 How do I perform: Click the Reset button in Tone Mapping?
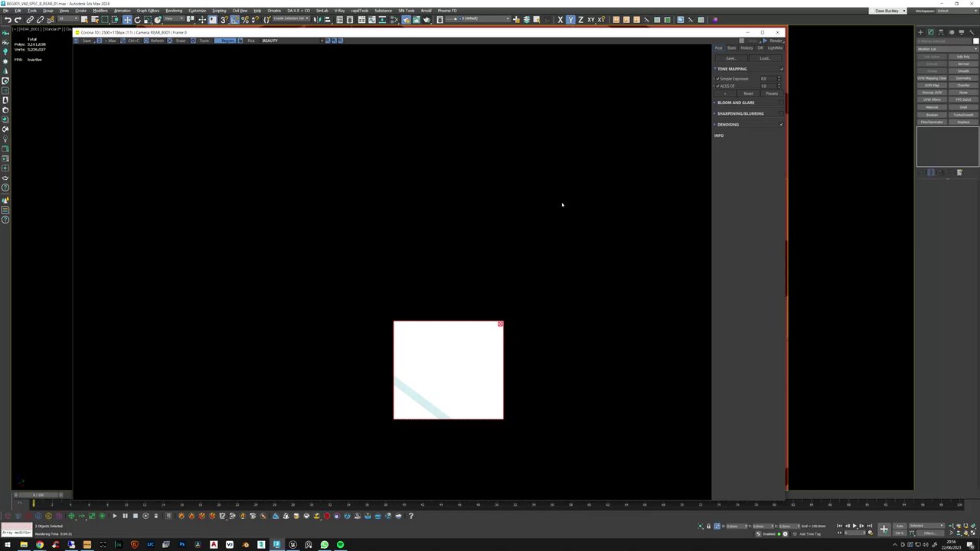pos(748,93)
